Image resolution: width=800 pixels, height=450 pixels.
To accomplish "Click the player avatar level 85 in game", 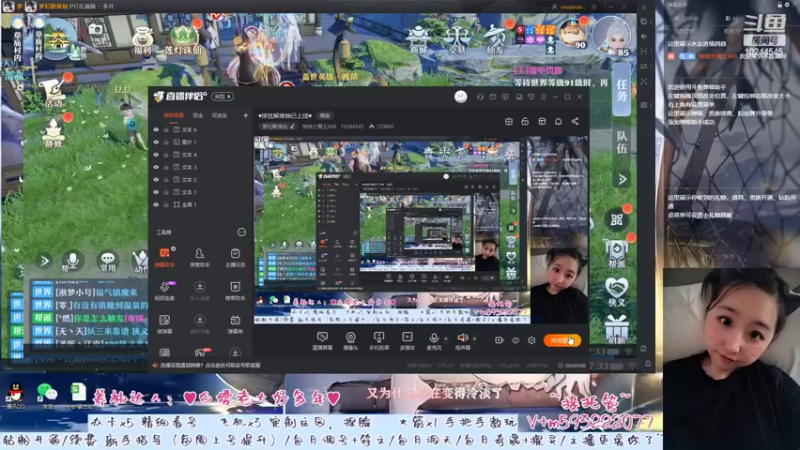I will click(612, 36).
